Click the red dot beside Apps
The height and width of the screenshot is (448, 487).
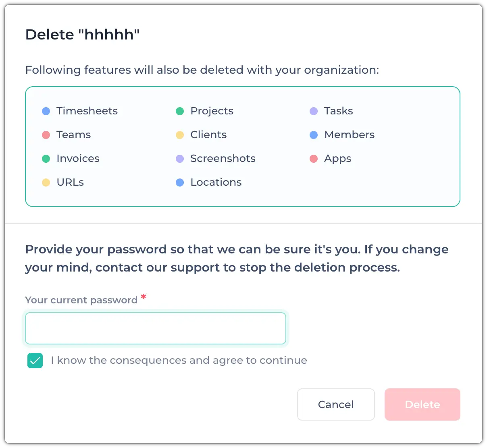tap(314, 159)
